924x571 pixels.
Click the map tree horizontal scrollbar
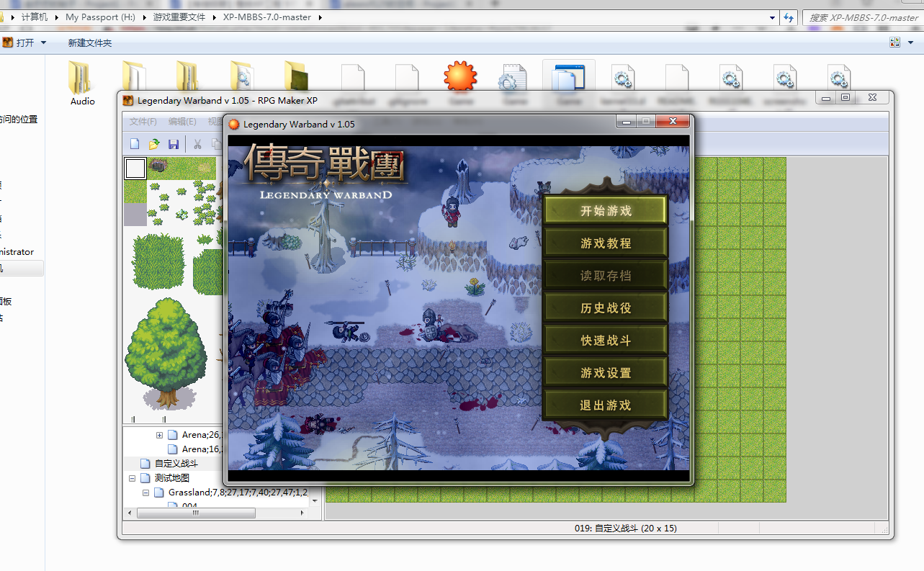196,513
